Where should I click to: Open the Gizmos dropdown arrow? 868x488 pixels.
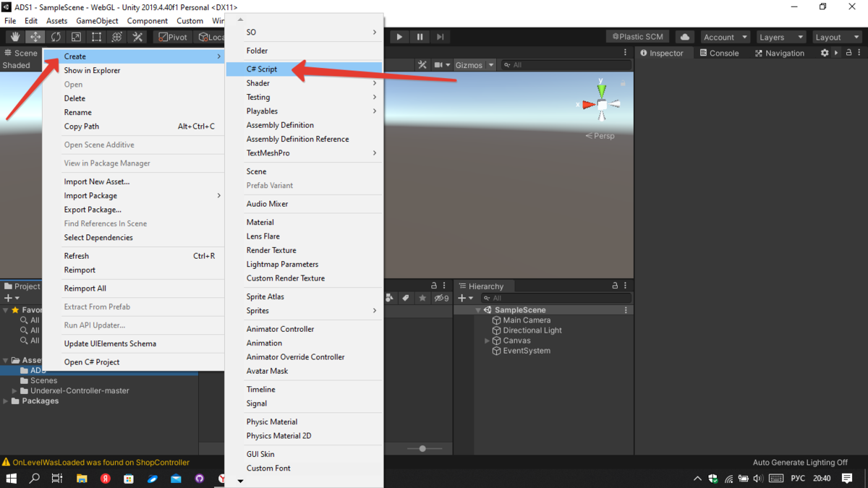pyautogui.click(x=491, y=65)
